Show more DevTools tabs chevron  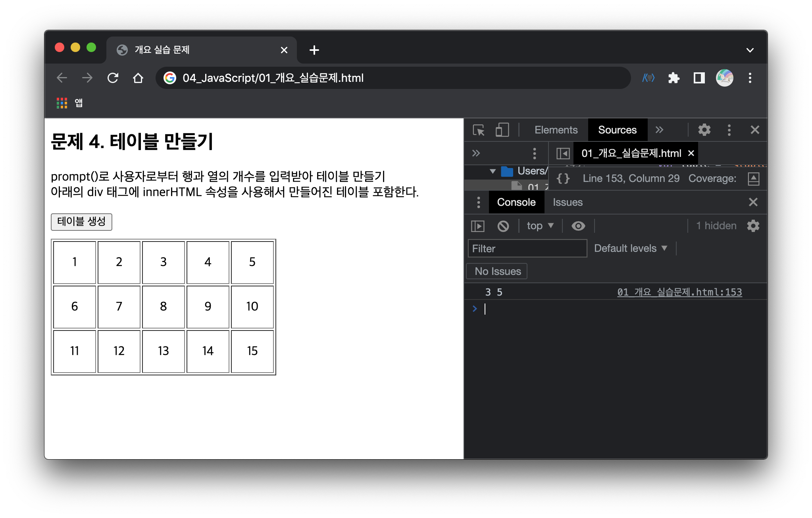tap(659, 130)
